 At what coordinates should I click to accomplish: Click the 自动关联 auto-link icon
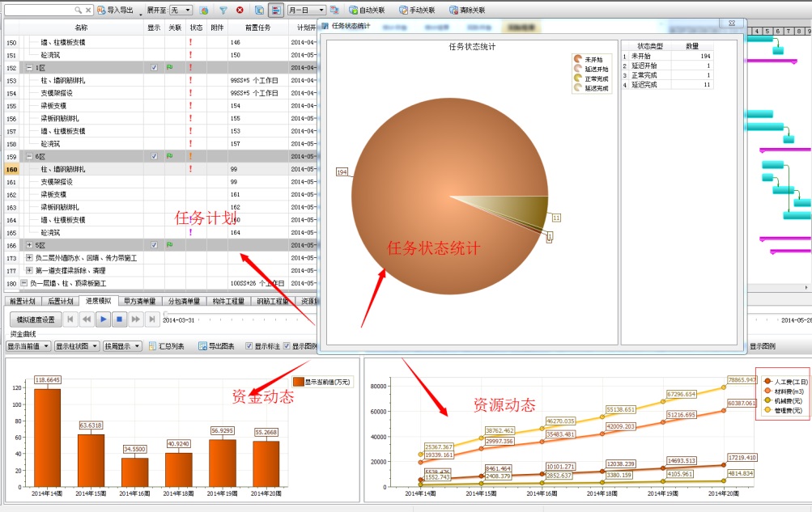point(354,11)
